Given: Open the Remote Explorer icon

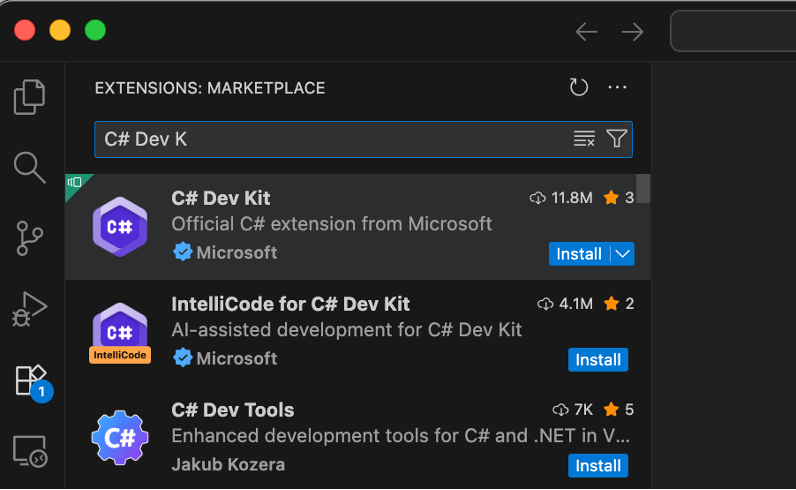Looking at the screenshot, I should coord(30,452).
